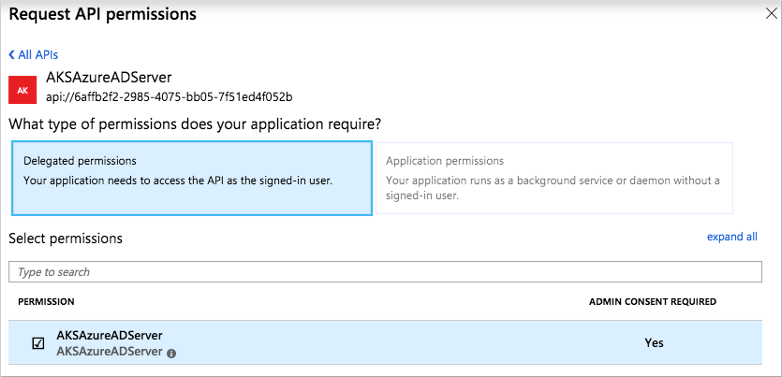Open info icon beside AKSAzureADServer description

click(x=172, y=353)
